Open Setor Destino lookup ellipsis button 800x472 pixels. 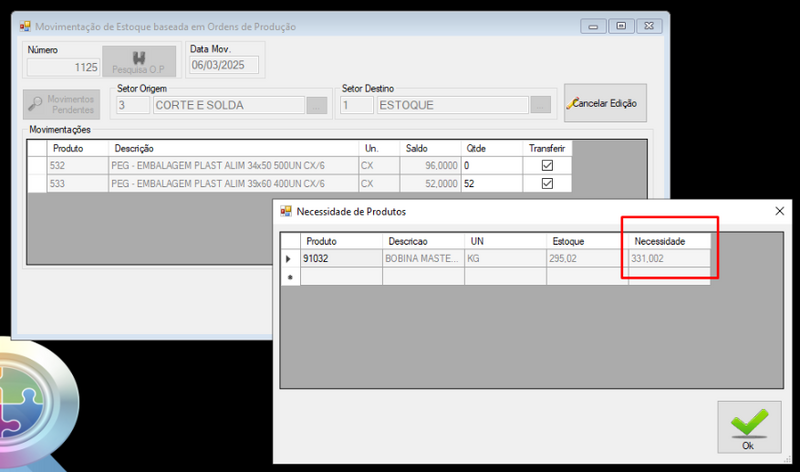(540, 105)
